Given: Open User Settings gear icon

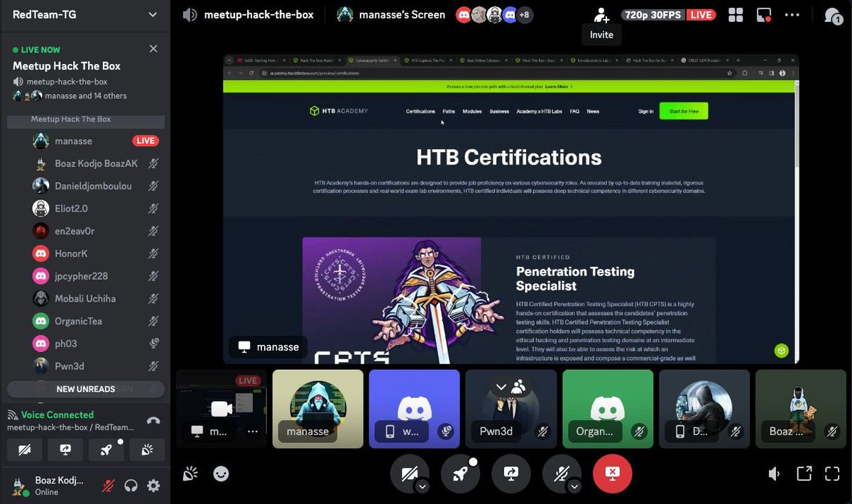Looking at the screenshot, I should click(x=153, y=486).
